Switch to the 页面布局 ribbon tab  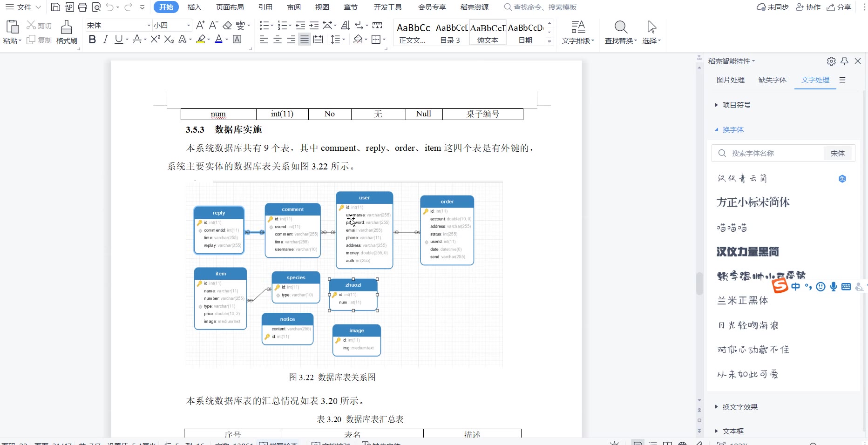230,7
